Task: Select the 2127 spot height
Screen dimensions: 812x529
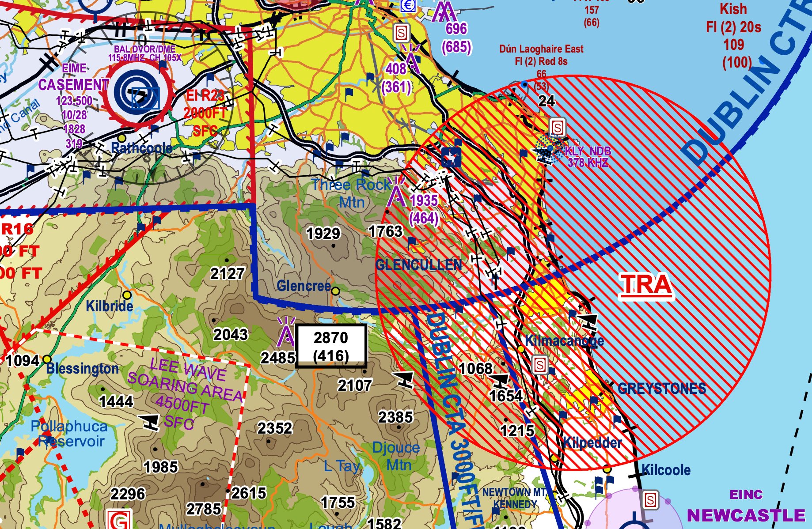Action: pyautogui.click(x=227, y=274)
